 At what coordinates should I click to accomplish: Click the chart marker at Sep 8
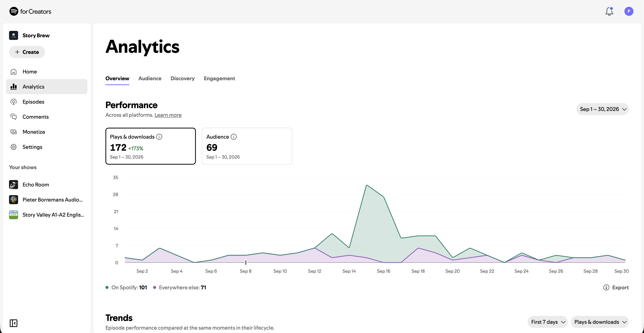(x=246, y=262)
